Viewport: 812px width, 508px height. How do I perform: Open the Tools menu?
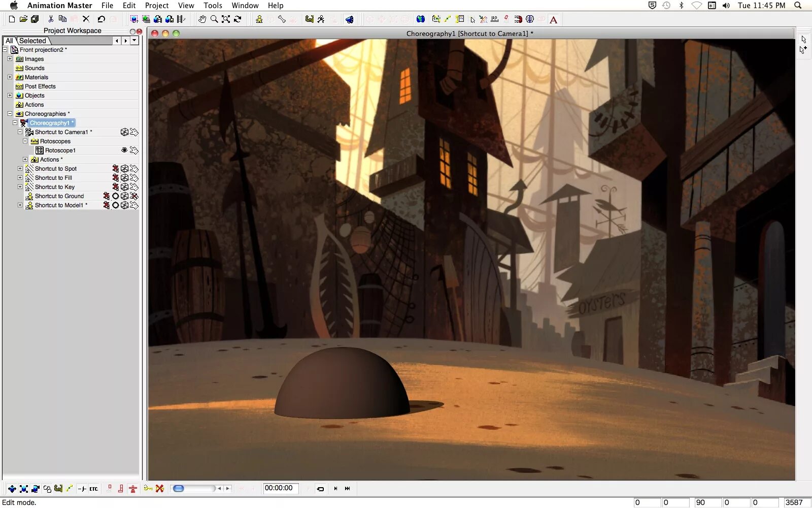213,6
